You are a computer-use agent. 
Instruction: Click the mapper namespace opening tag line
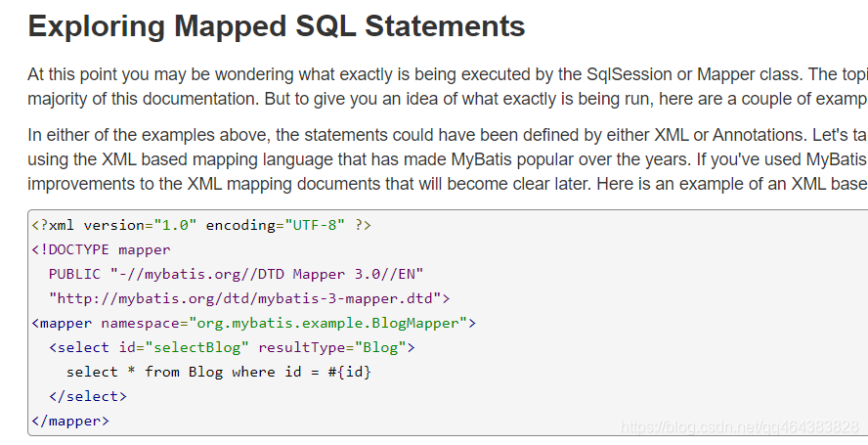[x=253, y=323]
